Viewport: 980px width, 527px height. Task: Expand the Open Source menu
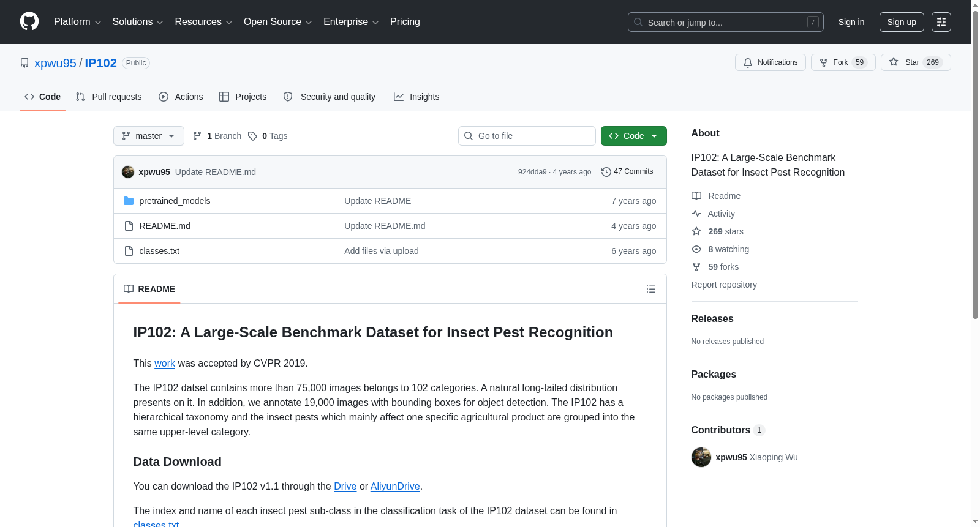(x=278, y=22)
